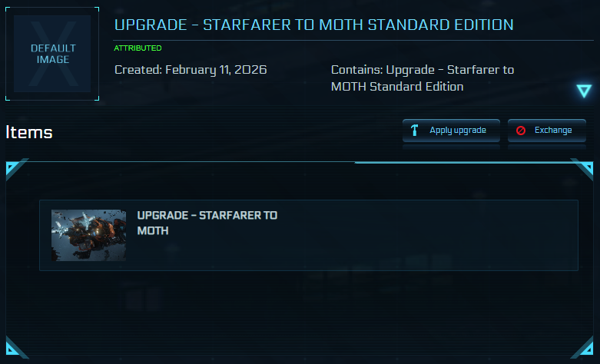This screenshot has height=364, width=600.
Task: Click the Items section heading
Action: pyautogui.click(x=29, y=132)
